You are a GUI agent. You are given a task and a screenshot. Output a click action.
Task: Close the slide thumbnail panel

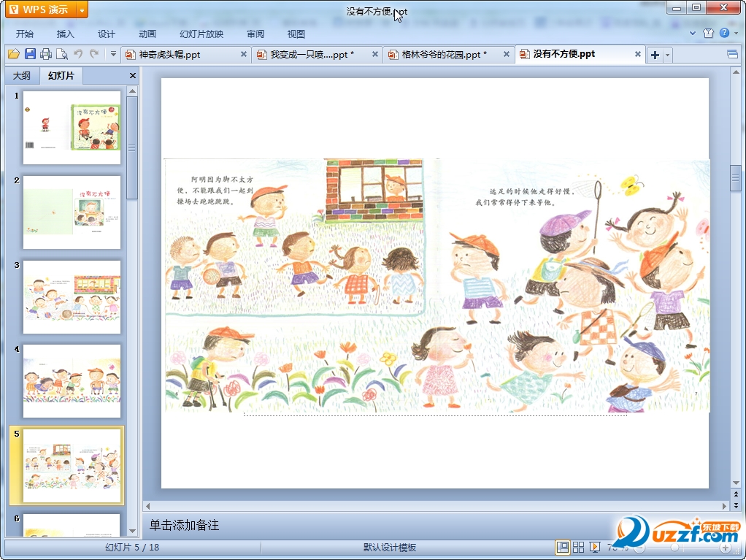pyautogui.click(x=133, y=76)
